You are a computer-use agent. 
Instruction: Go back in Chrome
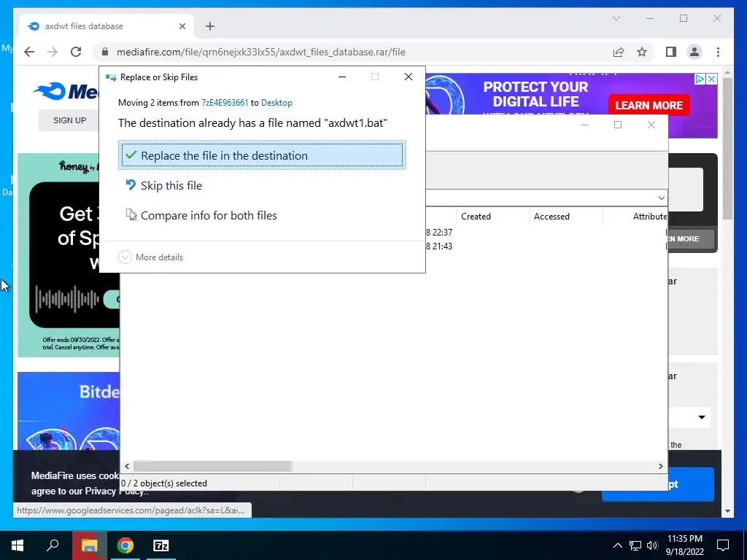tap(29, 52)
